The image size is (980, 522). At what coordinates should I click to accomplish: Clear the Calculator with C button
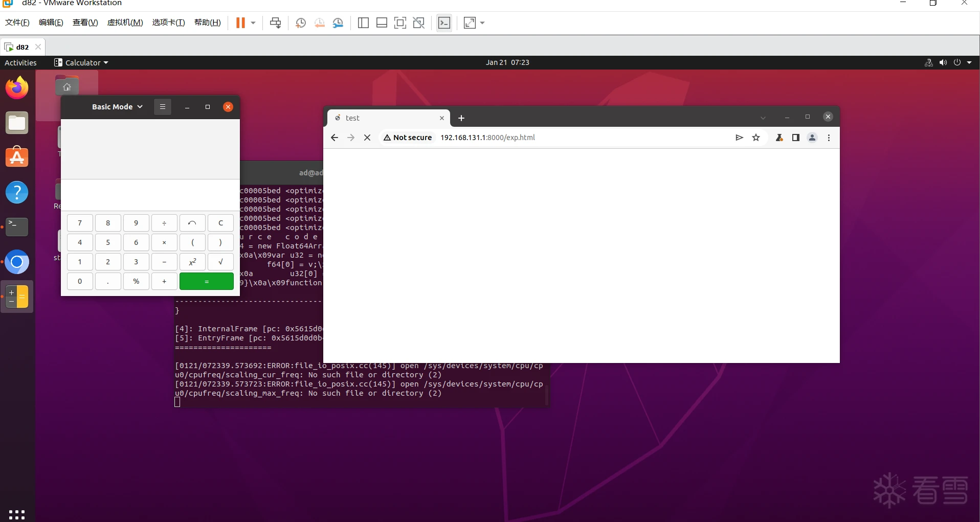tap(220, 223)
